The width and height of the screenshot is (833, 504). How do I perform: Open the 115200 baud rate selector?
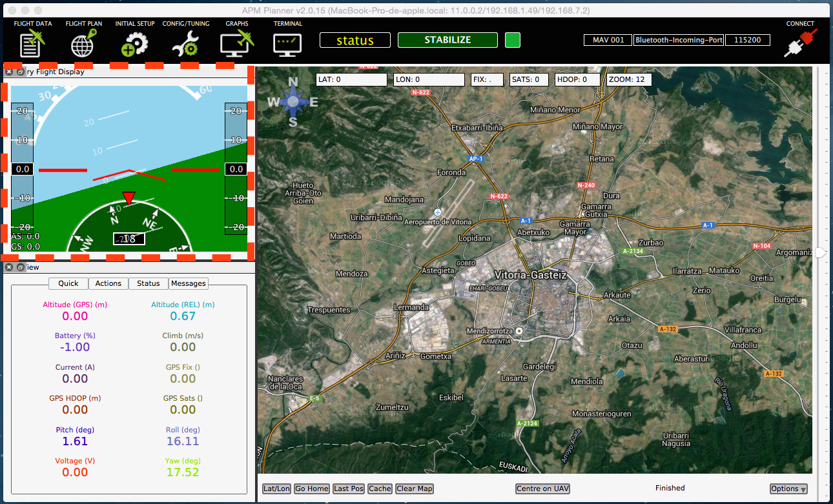[747, 40]
